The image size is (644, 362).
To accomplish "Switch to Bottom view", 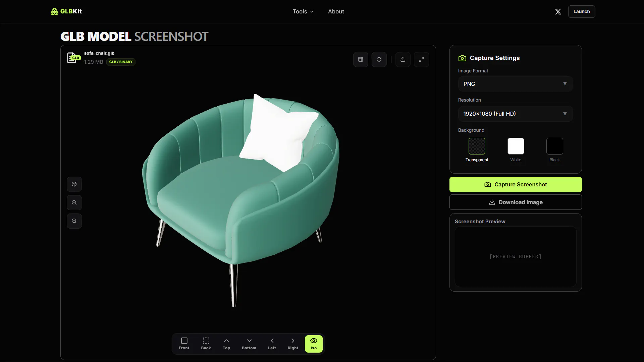I will tap(249, 344).
